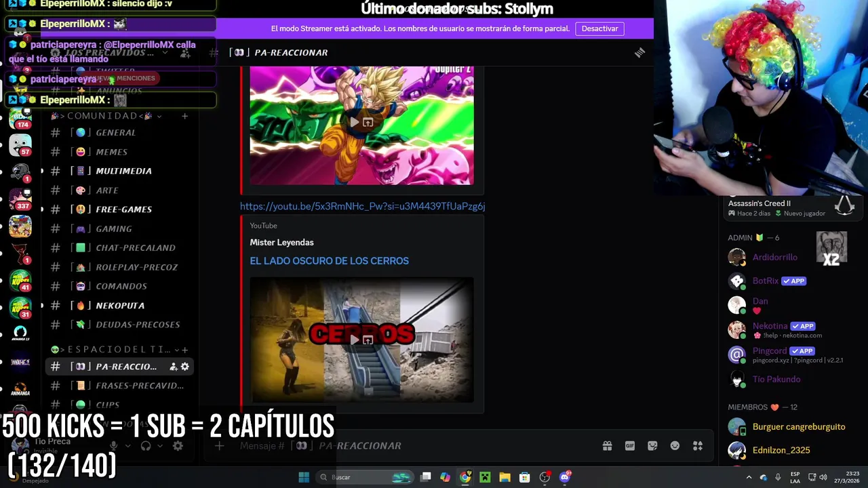This screenshot has height=488, width=868.
Task: Add a channel to COMUNIDAD category
Action: (x=184, y=116)
